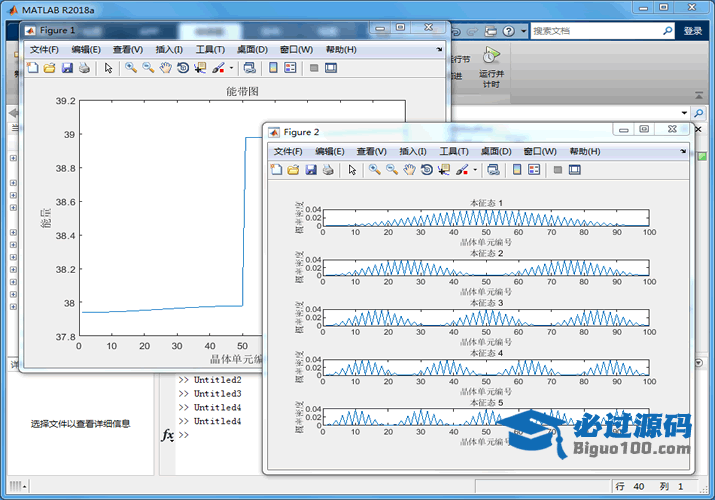The width and height of the screenshot is (715, 500).
Task: Open file icon in Figure 1 toolbar
Action: tap(49, 68)
